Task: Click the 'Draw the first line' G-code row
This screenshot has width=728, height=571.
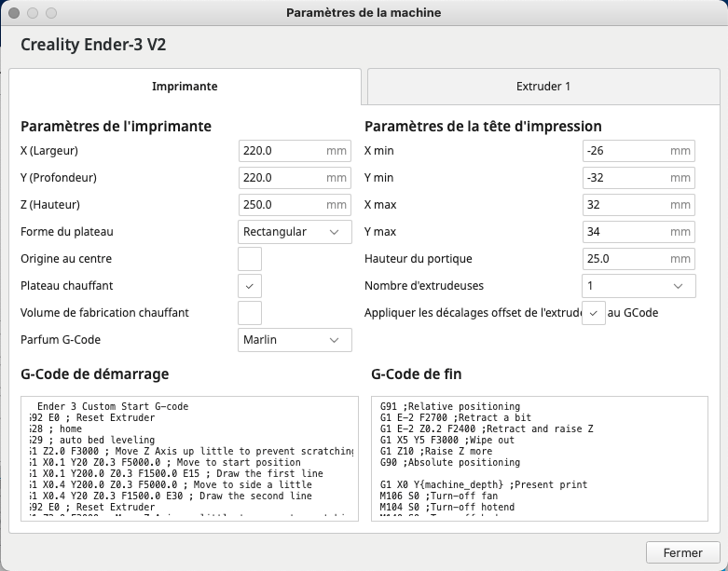Action: click(x=176, y=473)
